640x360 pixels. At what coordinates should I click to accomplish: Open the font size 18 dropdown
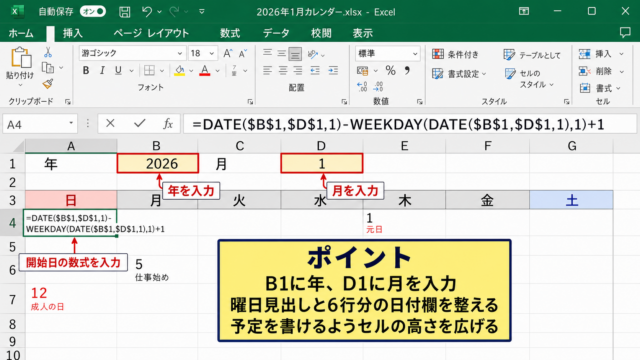pyautogui.click(x=211, y=53)
